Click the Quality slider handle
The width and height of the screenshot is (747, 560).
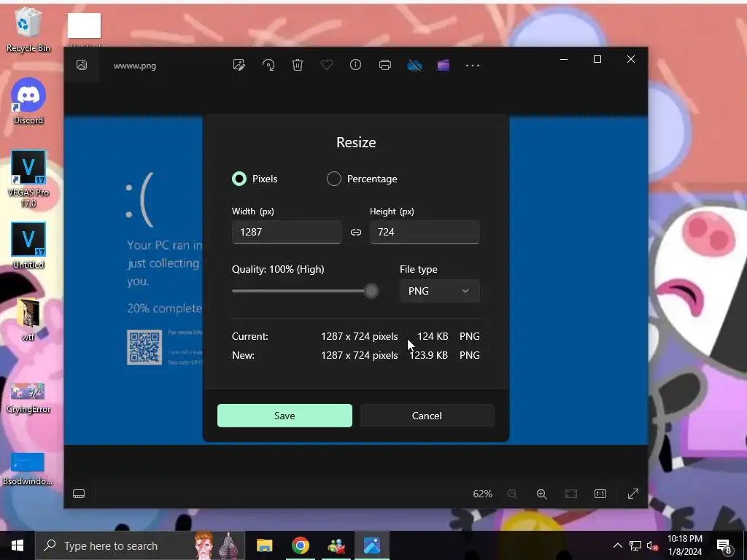pos(371,291)
